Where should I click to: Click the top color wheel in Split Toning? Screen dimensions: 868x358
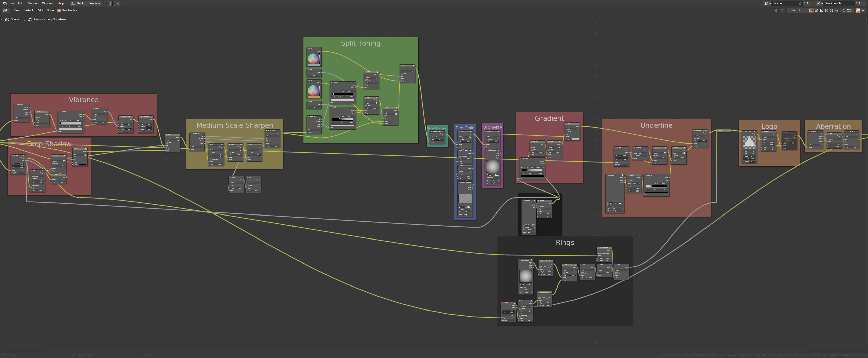(313, 59)
